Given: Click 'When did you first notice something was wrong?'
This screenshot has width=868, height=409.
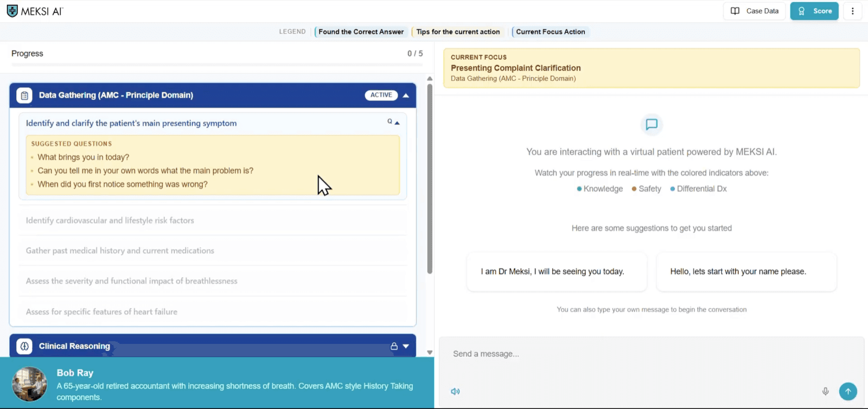Looking at the screenshot, I should pyautogui.click(x=123, y=184).
